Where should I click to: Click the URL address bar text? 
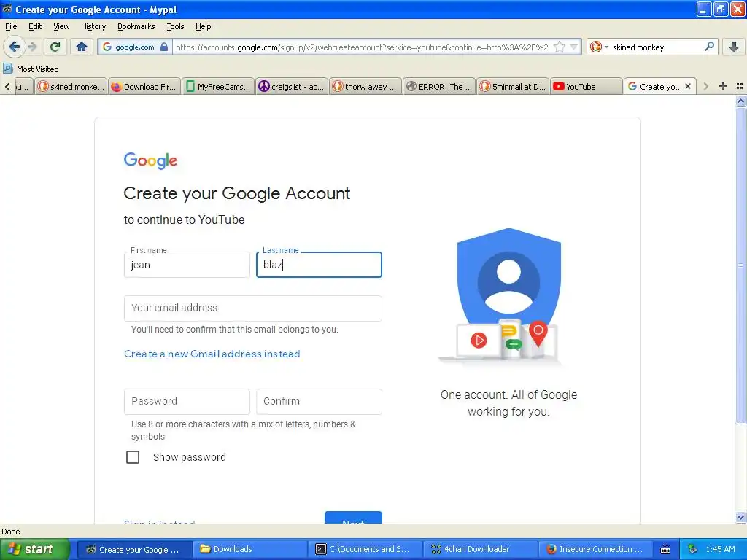[x=362, y=47]
